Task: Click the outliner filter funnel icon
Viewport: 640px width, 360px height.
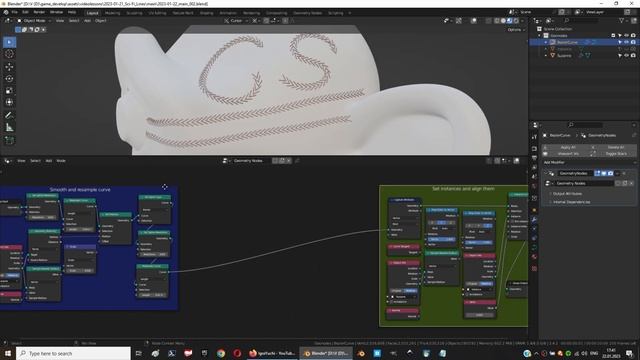Action: 622,20
